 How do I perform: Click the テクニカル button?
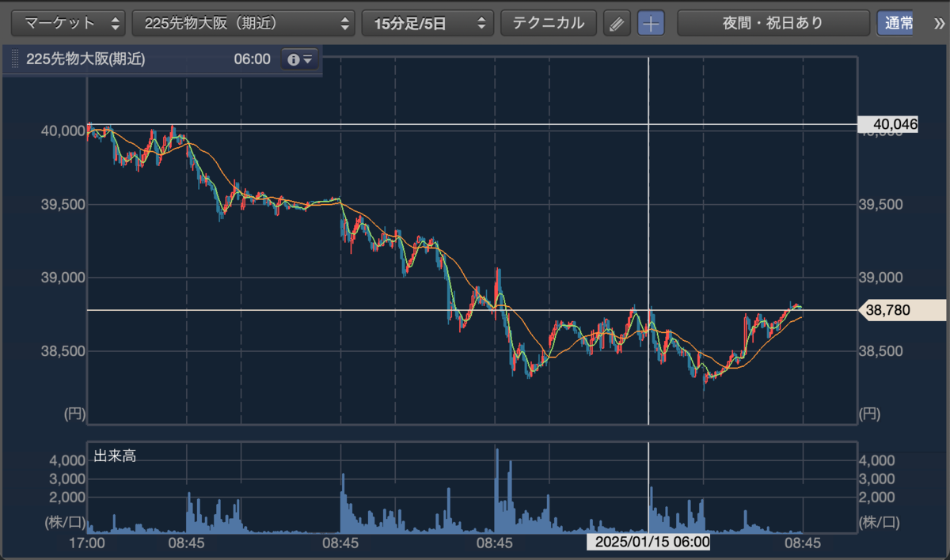[548, 23]
